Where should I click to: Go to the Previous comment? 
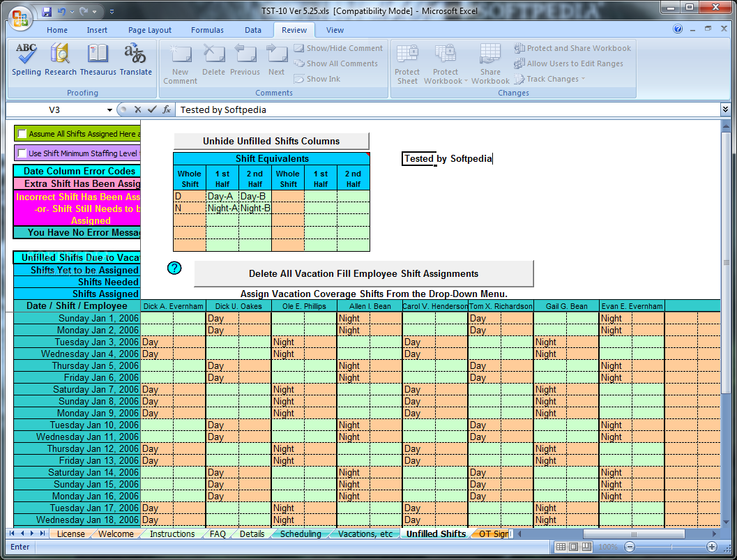tap(245, 60)
